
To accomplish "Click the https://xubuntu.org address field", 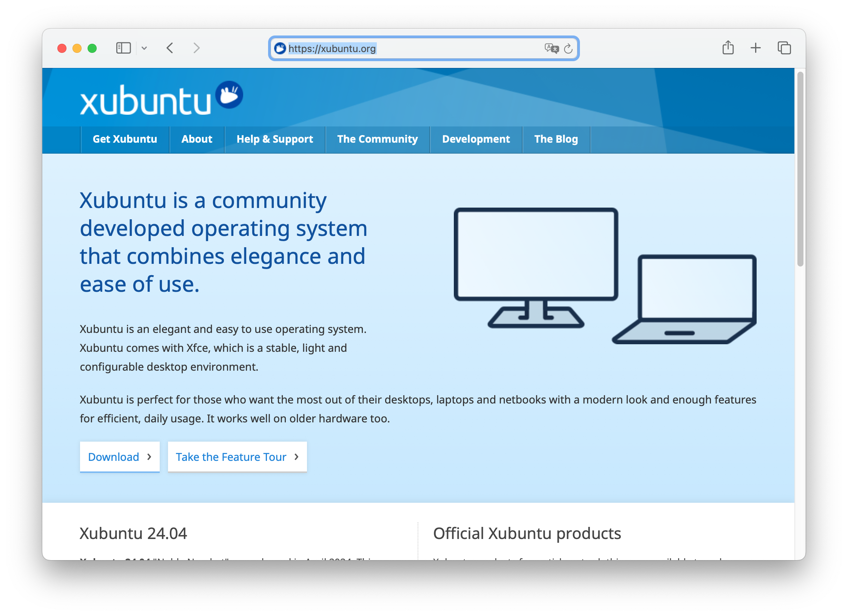I will click(424, 48).
